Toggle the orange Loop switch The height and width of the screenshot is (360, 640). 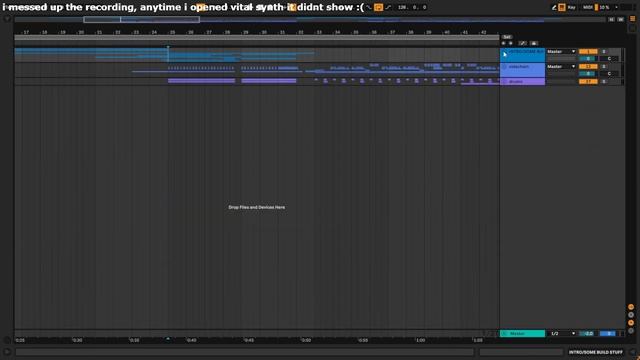(x=379, y=7)
